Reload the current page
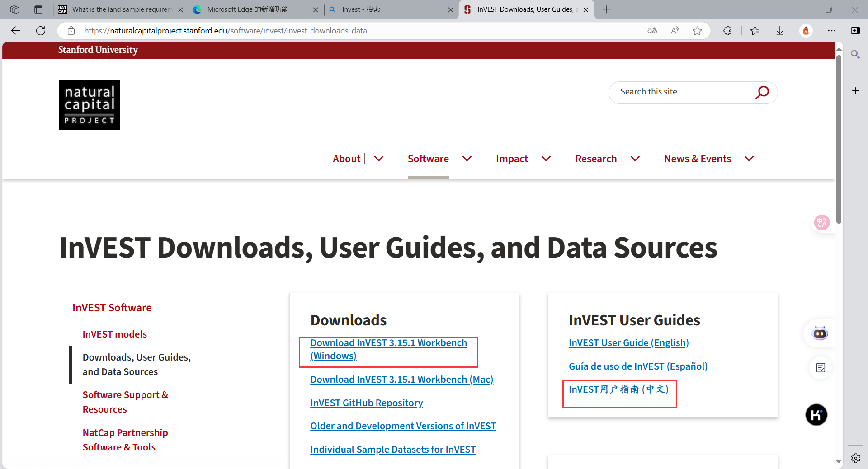 tap(41, 31)
